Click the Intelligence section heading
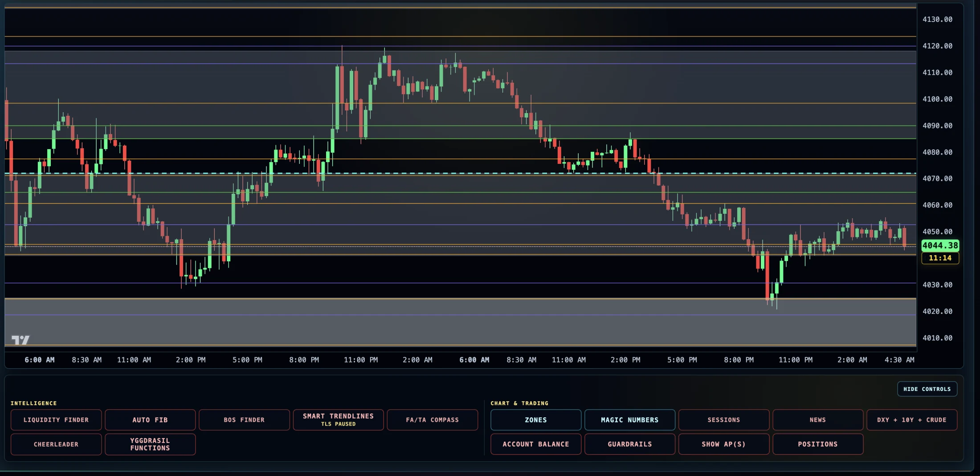Image resolution: width=980 pixels, height=476 pixels. 34,403
